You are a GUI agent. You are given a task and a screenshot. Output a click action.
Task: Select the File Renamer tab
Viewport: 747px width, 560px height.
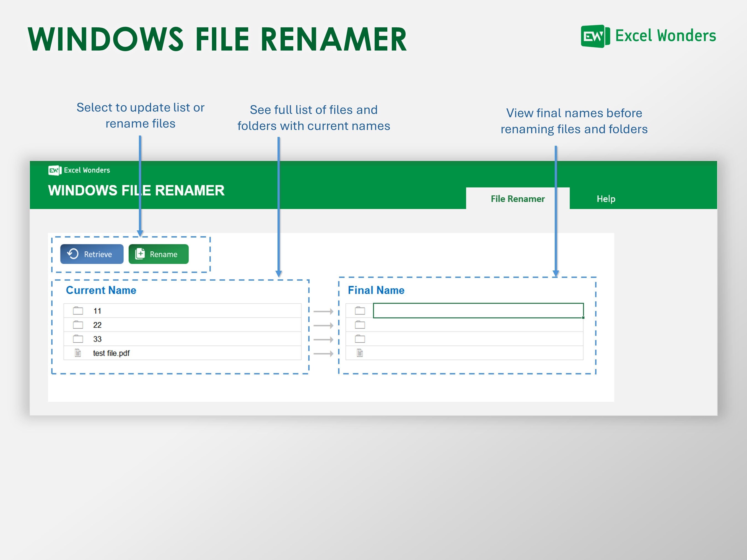tap(517, 199)
